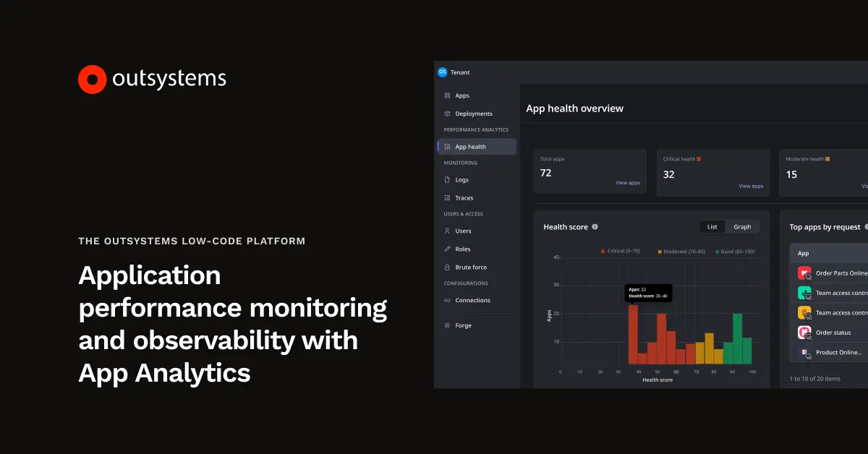Toggle the Good (85–100) legend item

(736, 251)
